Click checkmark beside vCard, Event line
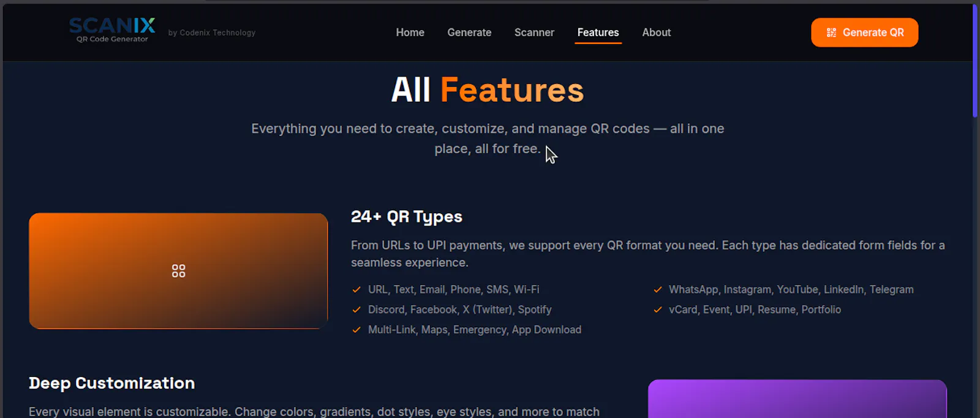This screenshot has width=980, height=418. click(658, 310)
